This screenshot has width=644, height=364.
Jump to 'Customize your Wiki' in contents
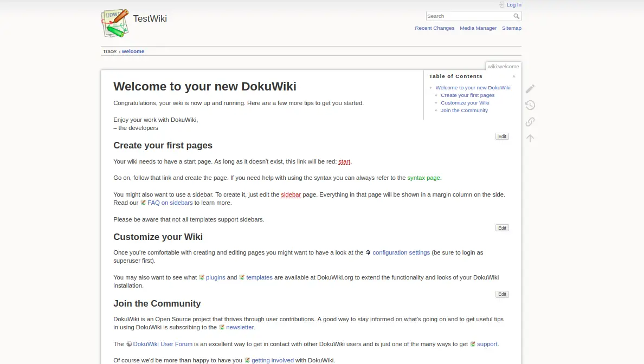coord(465,102)
